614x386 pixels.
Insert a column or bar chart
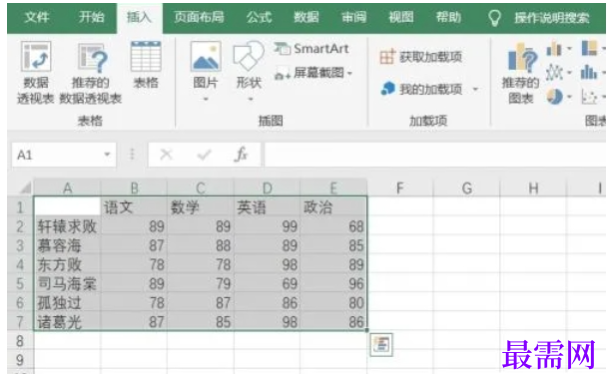[x=554, y=49]
